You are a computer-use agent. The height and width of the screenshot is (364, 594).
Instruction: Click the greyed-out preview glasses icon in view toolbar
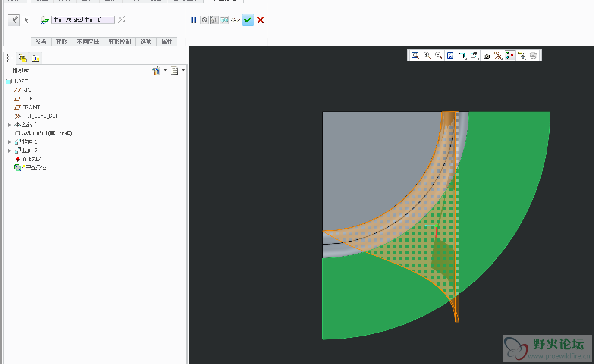534,55
